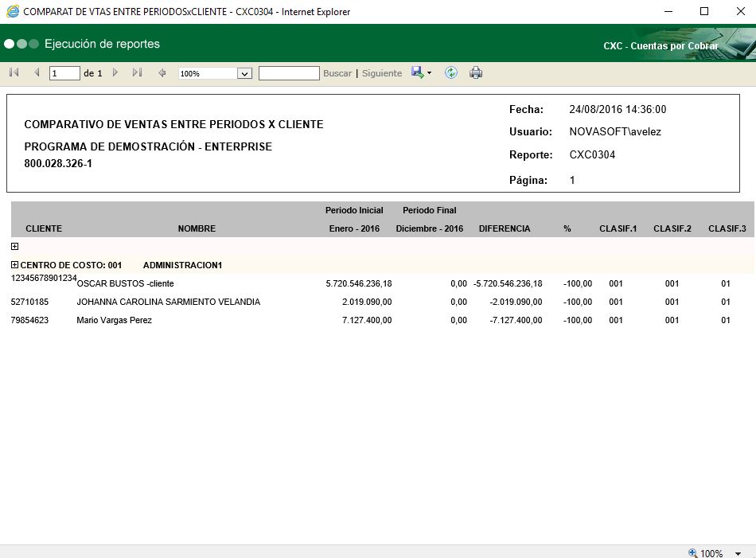Select client OSCAR BUSTOS -cliente
The image size is (756, 558).
[126, 283]
